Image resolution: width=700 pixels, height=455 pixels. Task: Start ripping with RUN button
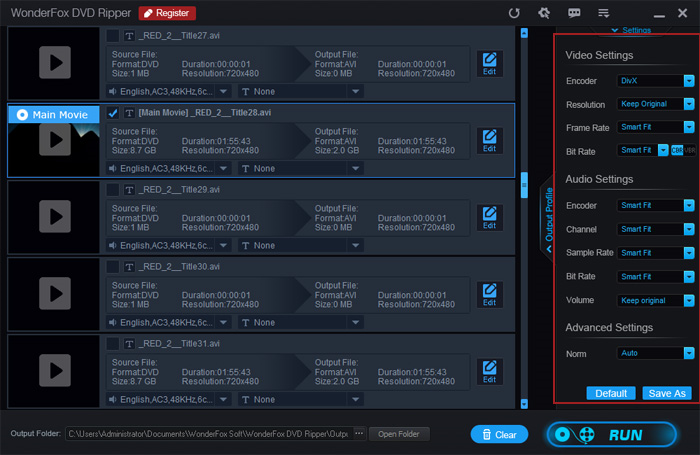click(612, 434)
